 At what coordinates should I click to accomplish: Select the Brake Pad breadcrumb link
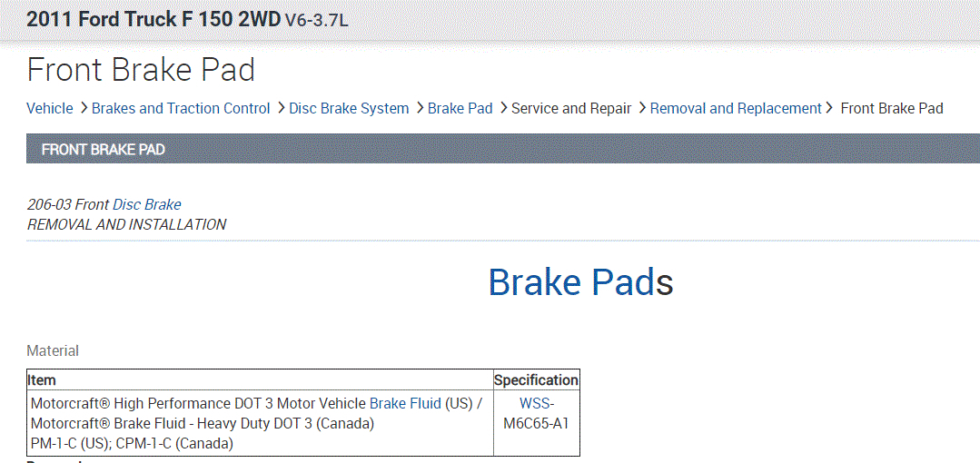coord(460,109)
